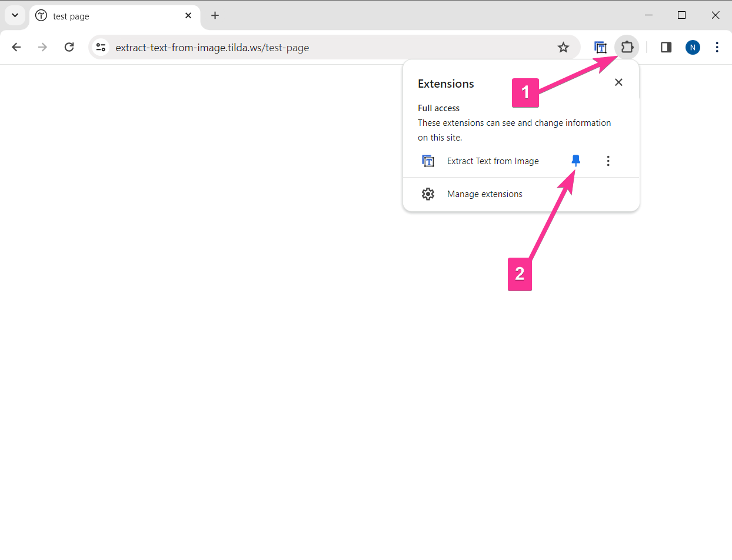The image size is (732, 560).
Task: Expand the tab search dropdown arrow
Action: pos(15,16)
